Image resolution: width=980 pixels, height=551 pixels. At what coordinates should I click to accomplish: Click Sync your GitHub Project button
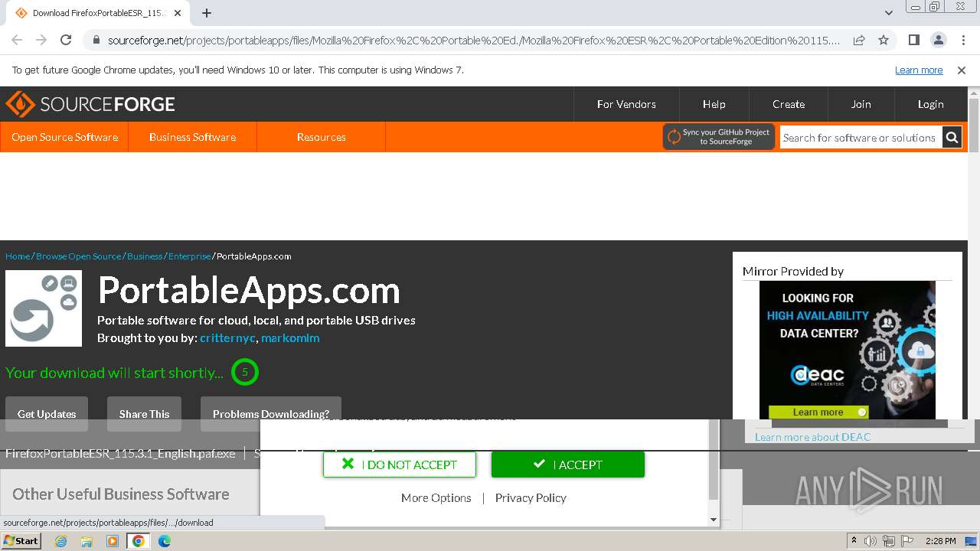click(x=719, y=137)
